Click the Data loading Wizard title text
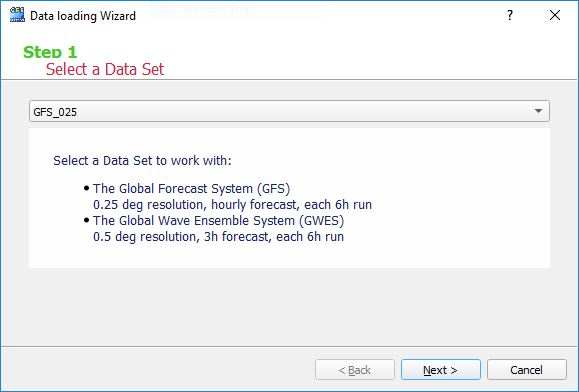This screenshot has height=392, width=579. [83, 16]
